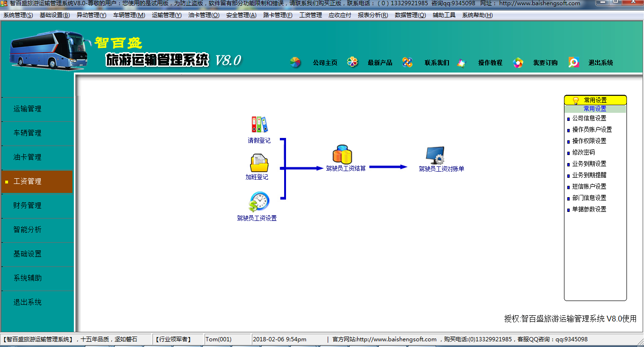This screenshot has width=644, height=347.
Task: Open the 驾驶员工资对账单 monitor icon
Action: pyautogui.click(x=435, y=155)
